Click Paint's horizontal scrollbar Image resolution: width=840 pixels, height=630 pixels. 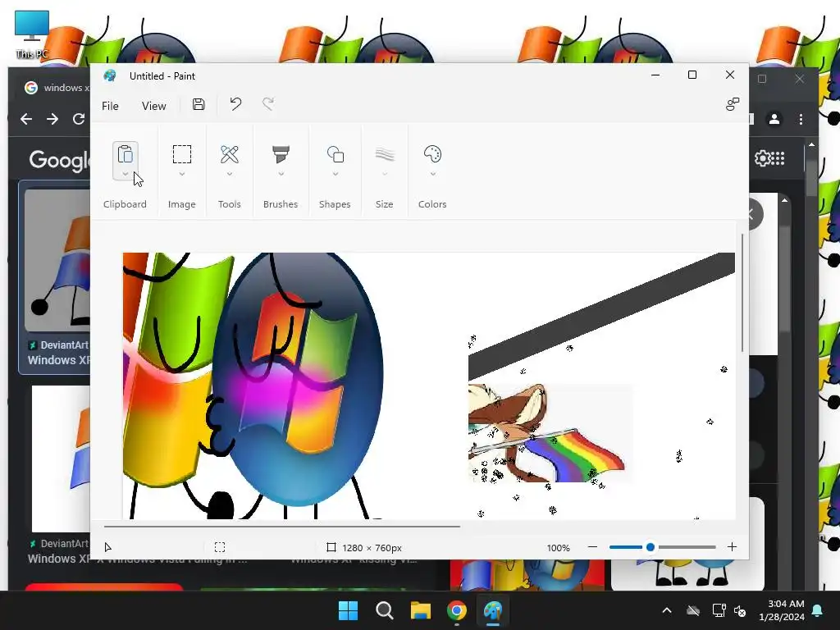pos(282,527)
